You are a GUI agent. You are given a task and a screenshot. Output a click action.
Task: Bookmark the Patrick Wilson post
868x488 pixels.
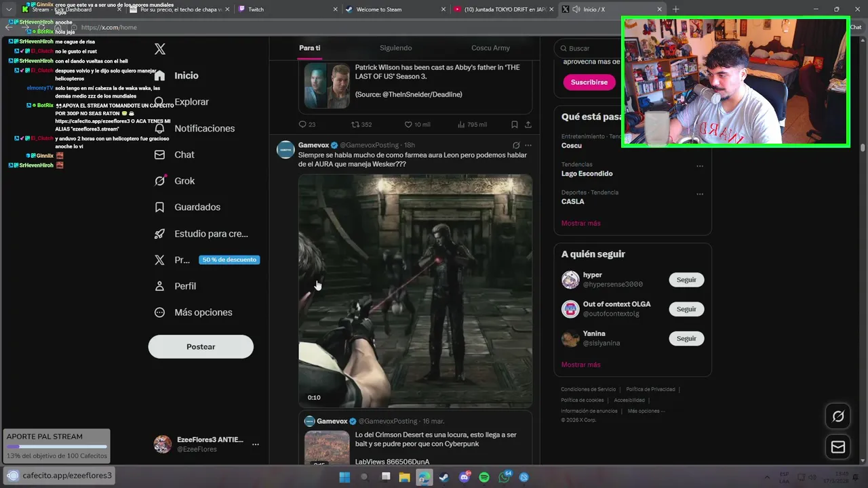(515, 125)
